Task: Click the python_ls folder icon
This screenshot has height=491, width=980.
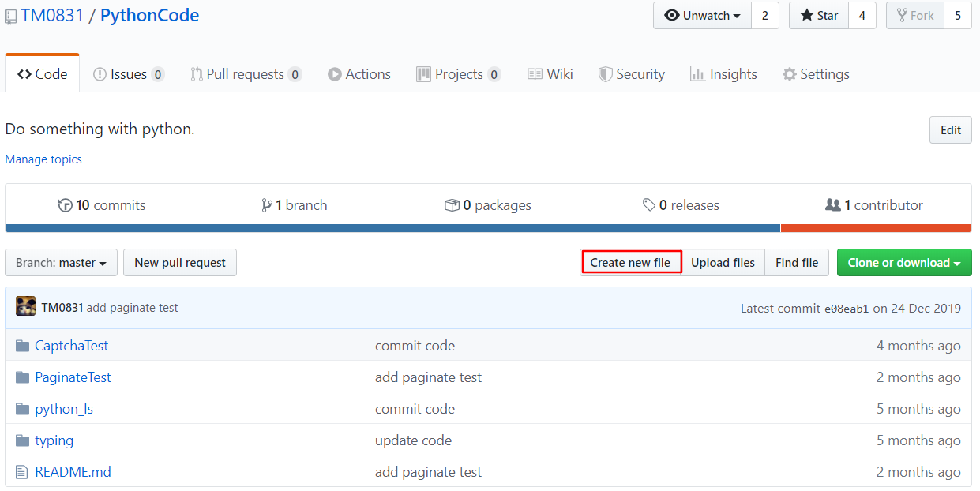Action: pos(22,409)
